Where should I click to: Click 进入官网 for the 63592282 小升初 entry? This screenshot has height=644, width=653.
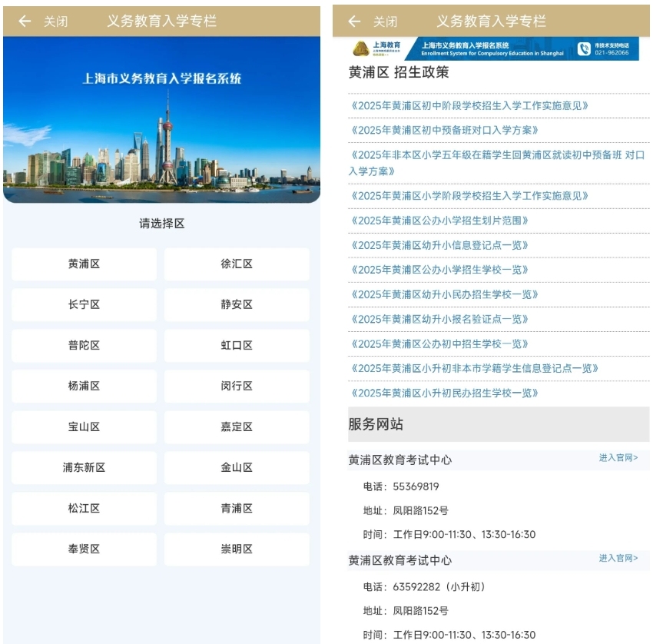[618, 558]
